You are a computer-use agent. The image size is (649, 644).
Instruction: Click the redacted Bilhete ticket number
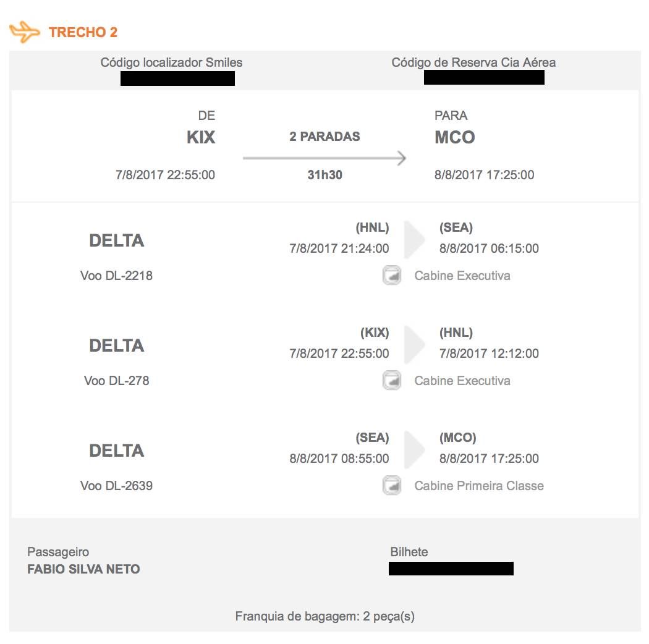(x=451, y=569)
